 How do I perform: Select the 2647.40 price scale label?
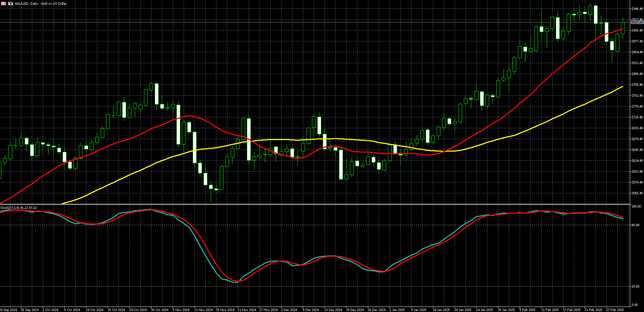[637, 150]
